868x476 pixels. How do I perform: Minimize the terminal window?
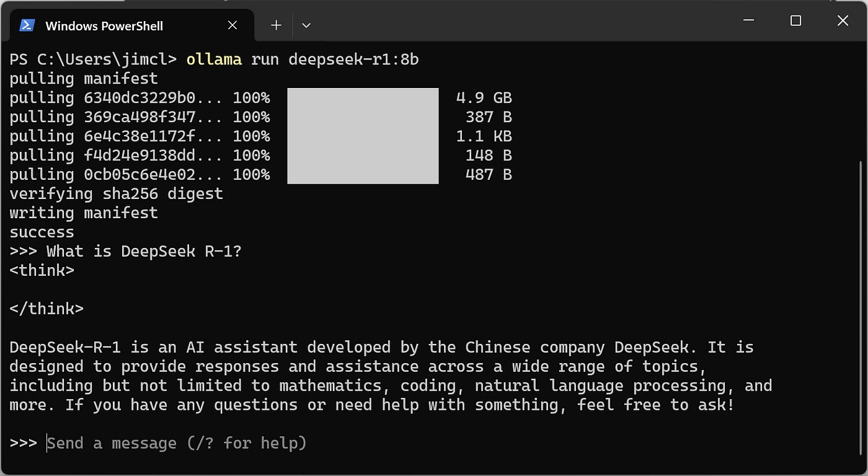[x=748, y=20]
